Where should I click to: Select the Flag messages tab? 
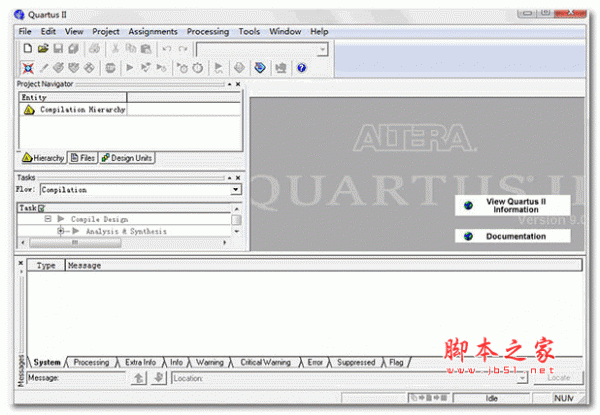(x=396, y=362)
